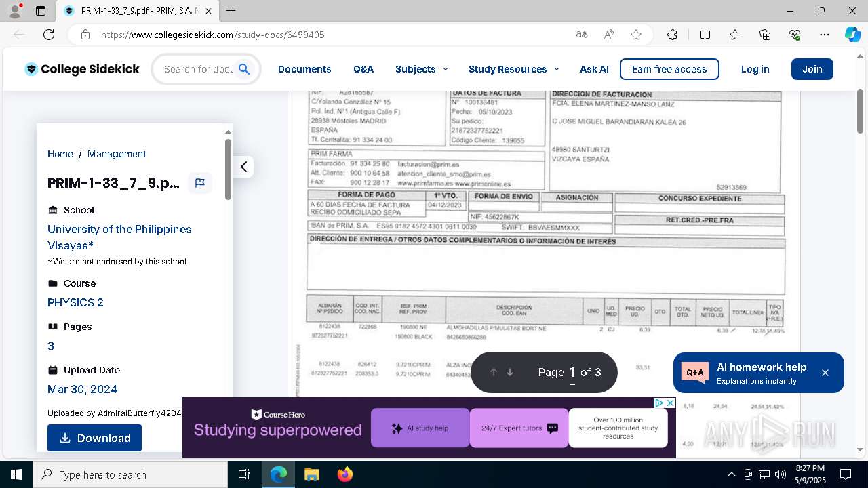868x488 pixels.
Task: Click AI study help in ad
Action: coord(420,428)
